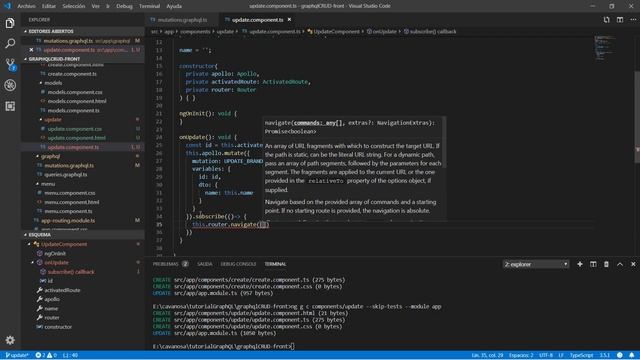Select the TERMINAL panel tab

[x=275, y=264]
